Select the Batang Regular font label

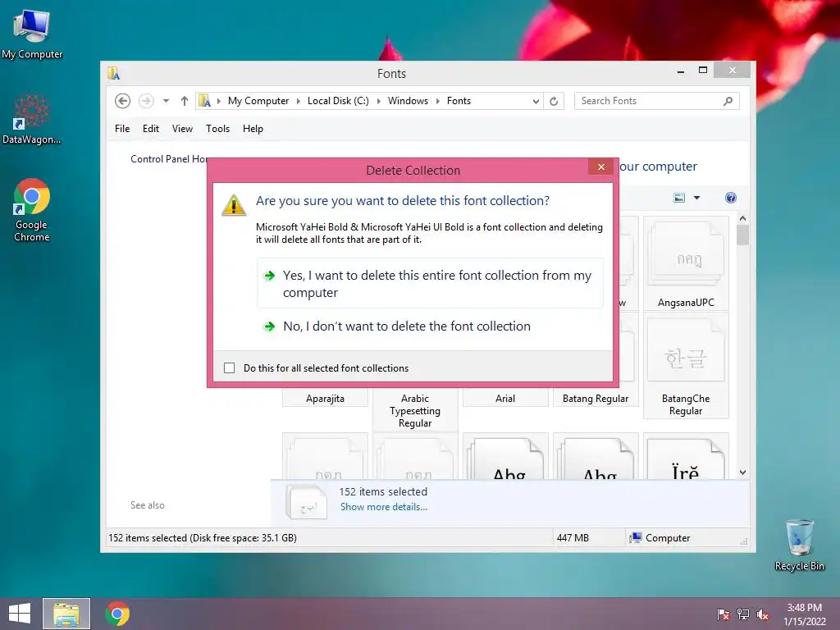596,399
